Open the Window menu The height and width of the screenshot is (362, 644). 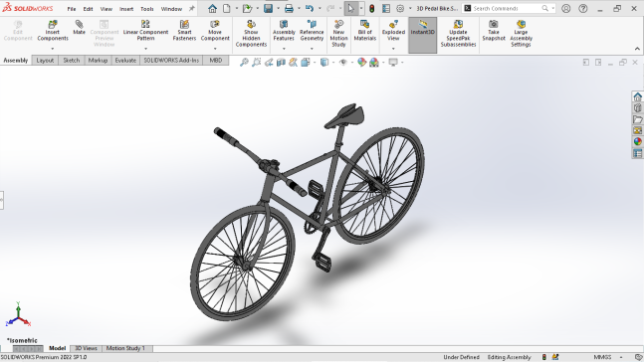(x=171, y=9)
